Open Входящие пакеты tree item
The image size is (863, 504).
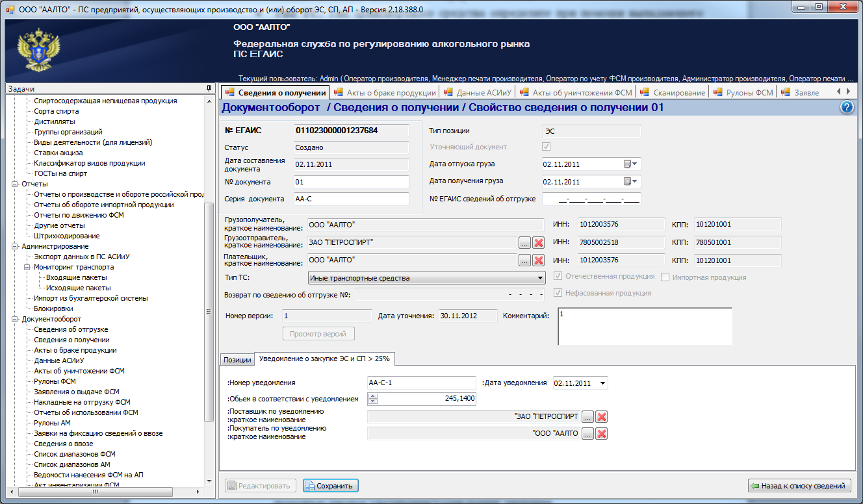77,277
